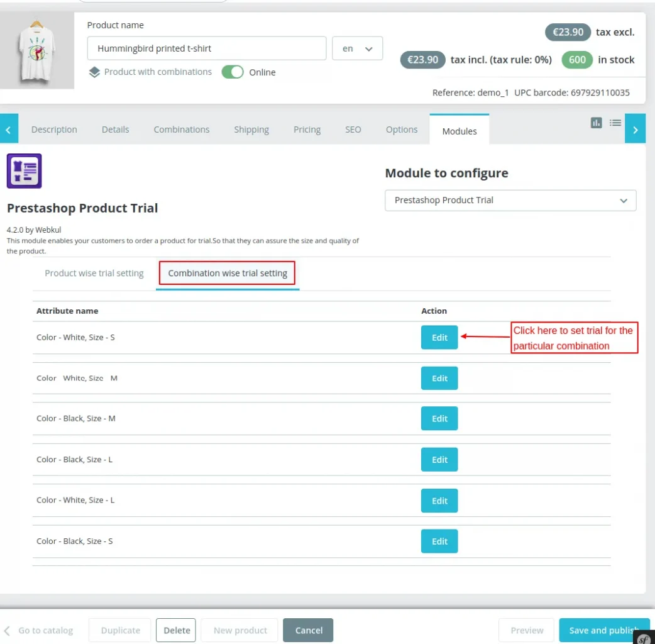Viewport: 655px width, 644px height.
Task: Click the Delete button
Action: point(176,630)
